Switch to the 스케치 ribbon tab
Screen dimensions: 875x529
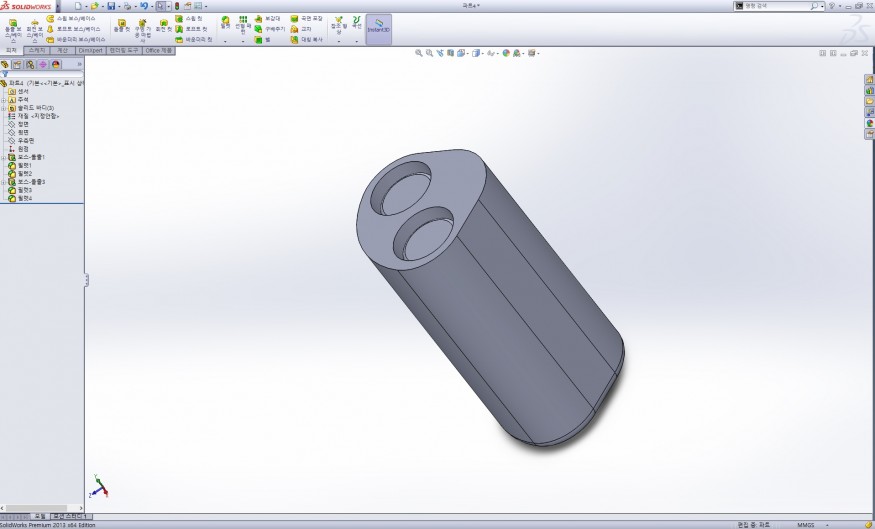37,49
